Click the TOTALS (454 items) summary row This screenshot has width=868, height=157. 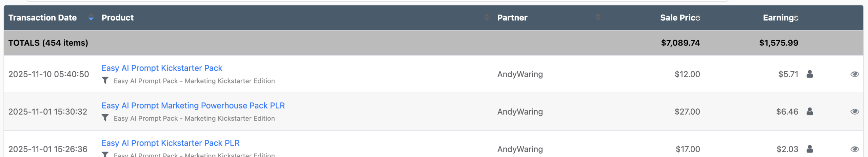(48, 43)
